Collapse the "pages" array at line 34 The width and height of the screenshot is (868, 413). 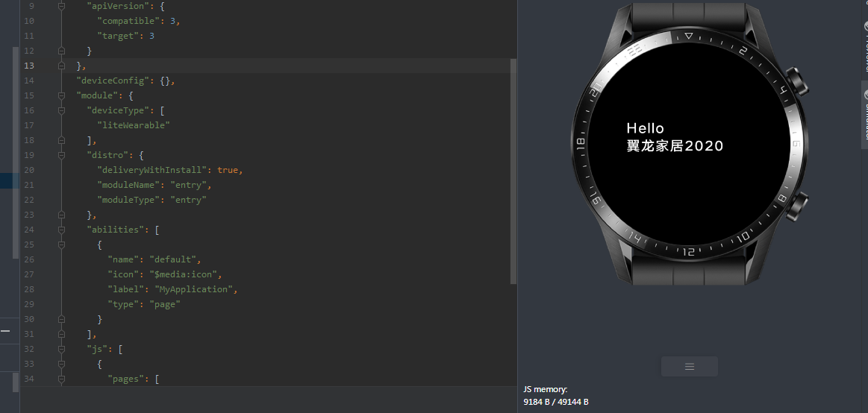(x=61, y=379)
